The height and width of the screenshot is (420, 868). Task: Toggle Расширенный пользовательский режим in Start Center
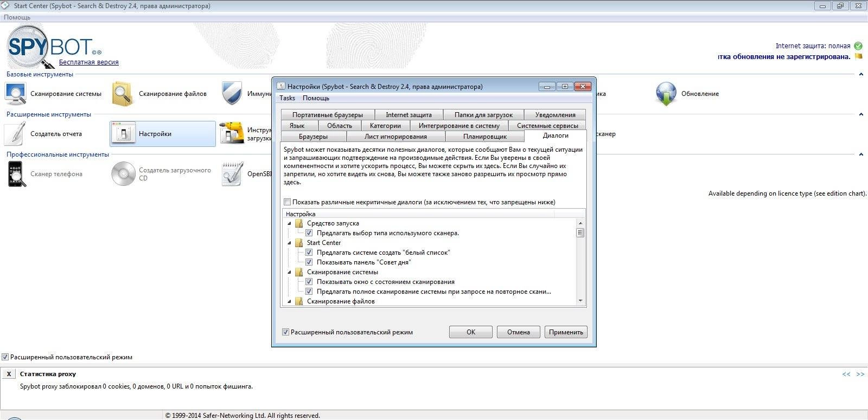pyautogui.click(x=5, y=357)
